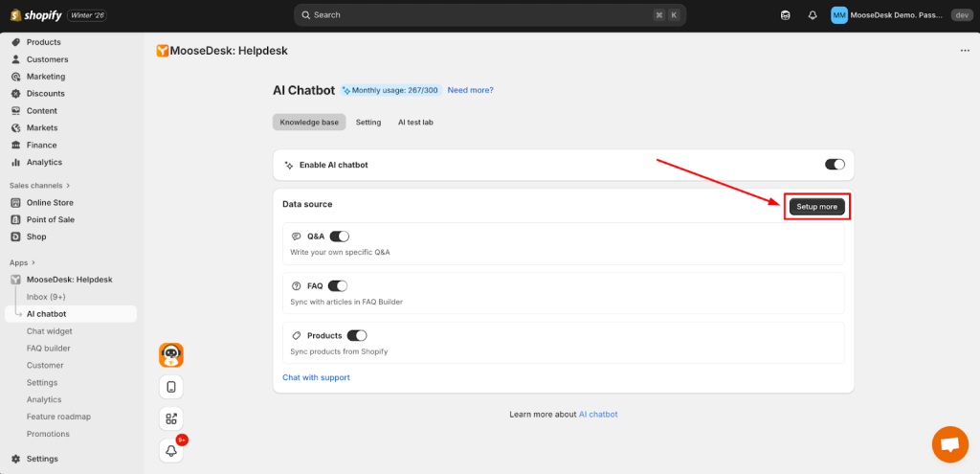Switch to the AI test lab tab
This screenshot has height=474, width=980.
tap(415, 123)
